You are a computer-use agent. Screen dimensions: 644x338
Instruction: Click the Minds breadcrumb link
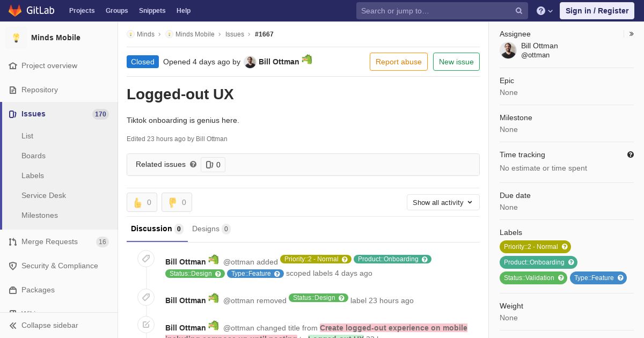pyautogui.click(x=145, y=34)
